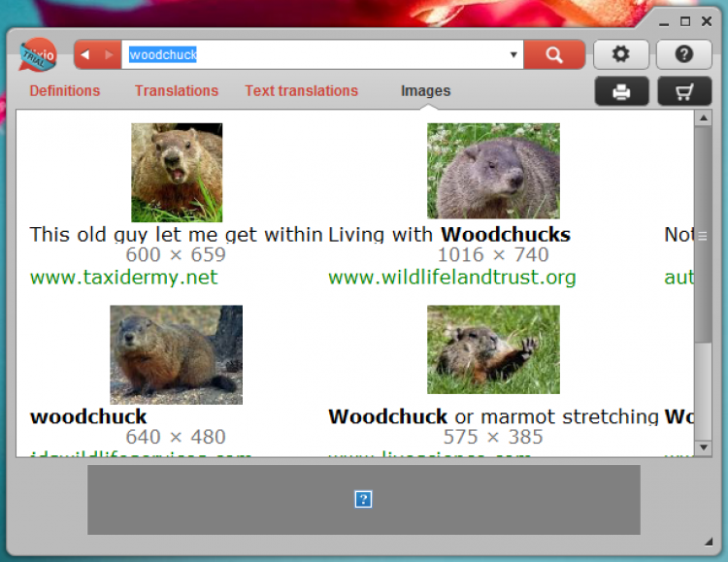Expand the search history dropdown arrow

click(513, 54)
